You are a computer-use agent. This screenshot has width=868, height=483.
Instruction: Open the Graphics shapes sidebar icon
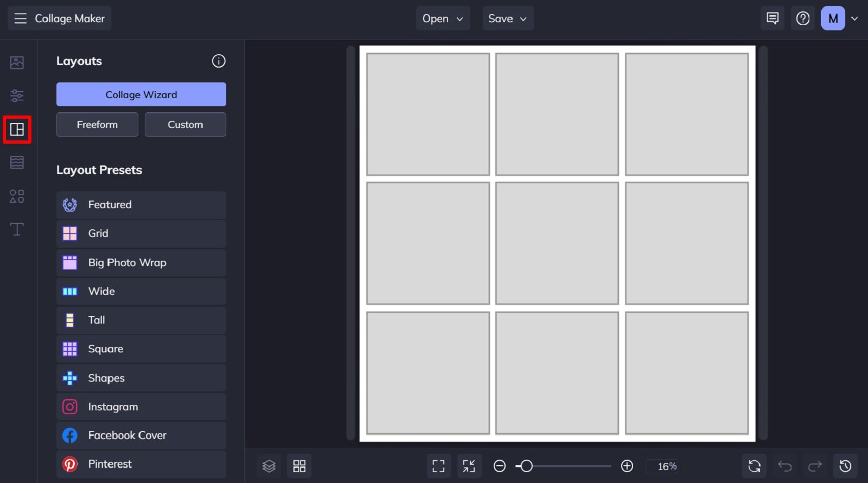tap(17, 196)
